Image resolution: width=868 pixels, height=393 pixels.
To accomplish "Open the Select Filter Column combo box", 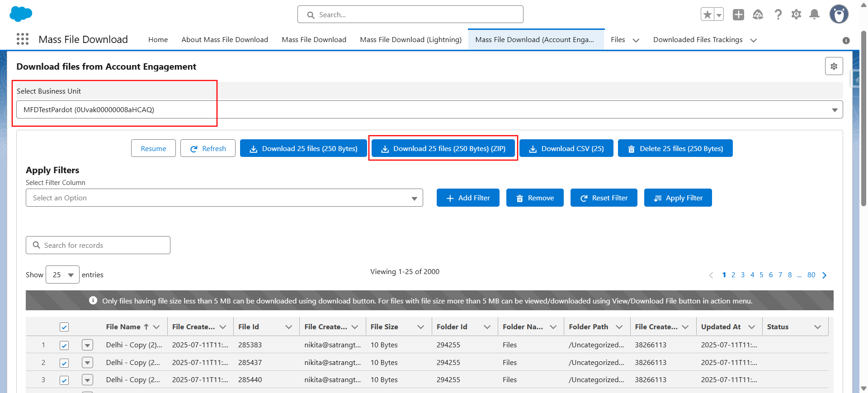I will [224, 198].
